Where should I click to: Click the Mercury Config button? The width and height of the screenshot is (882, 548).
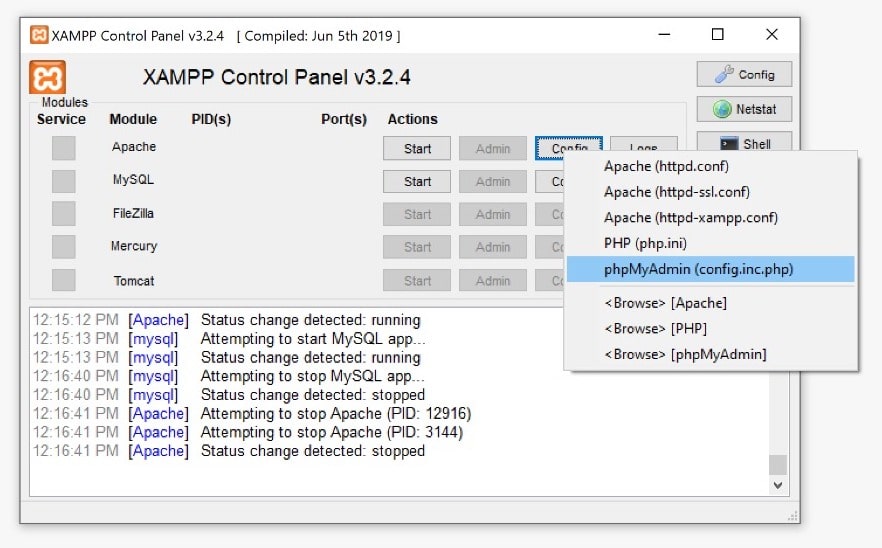(550, 247)
